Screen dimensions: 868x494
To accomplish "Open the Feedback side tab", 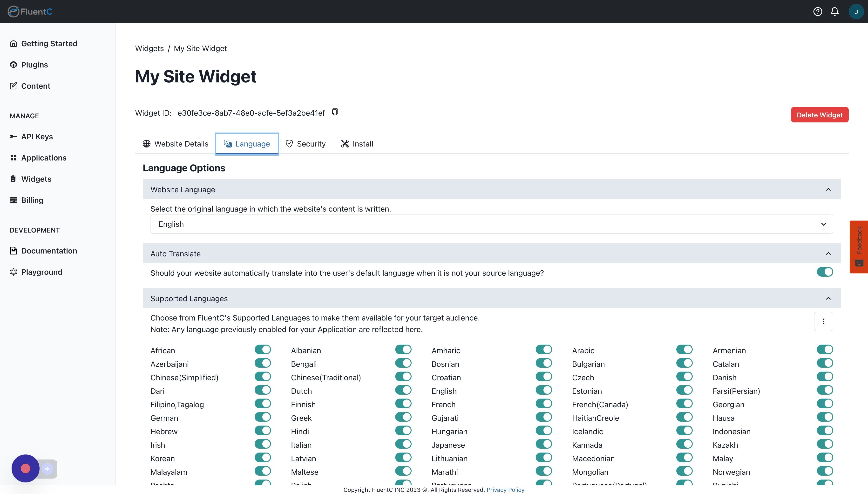I will pos(859,247).
